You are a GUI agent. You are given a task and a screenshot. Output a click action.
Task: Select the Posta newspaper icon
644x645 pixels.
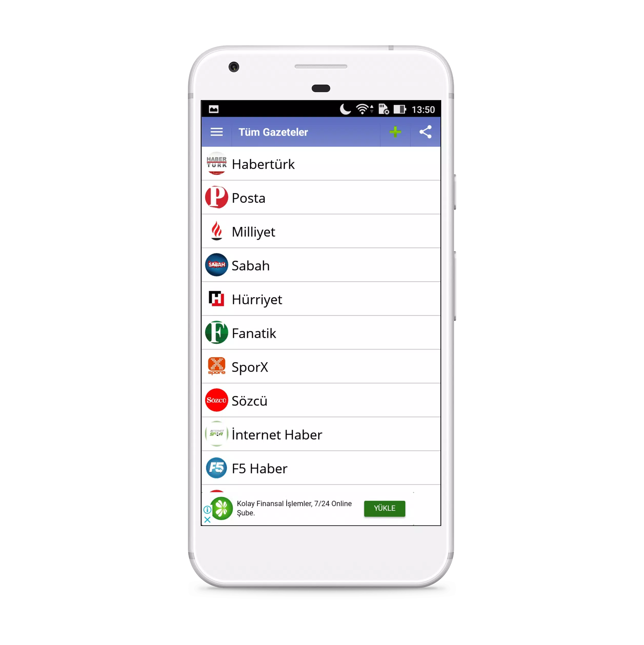point(216,197)
